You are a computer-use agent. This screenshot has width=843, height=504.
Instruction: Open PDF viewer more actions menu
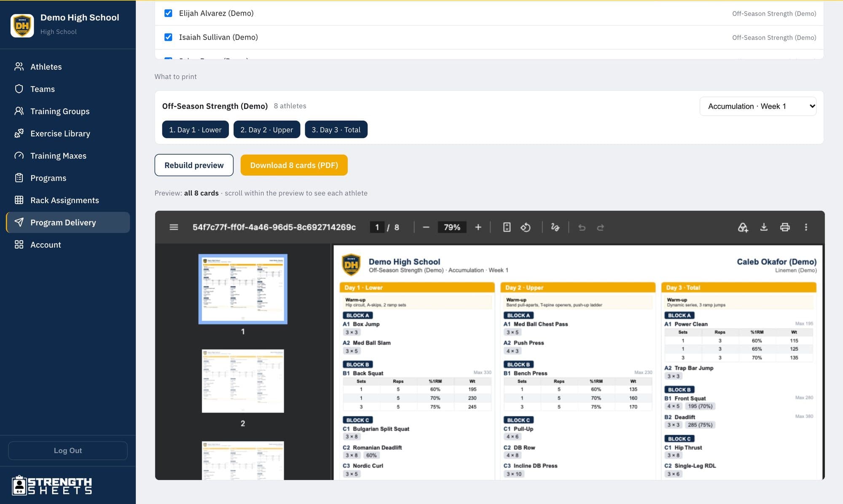tap(806, 227)
